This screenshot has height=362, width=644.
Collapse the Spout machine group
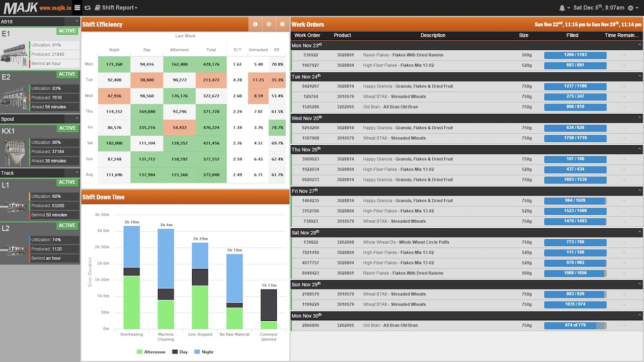[77, 119]
